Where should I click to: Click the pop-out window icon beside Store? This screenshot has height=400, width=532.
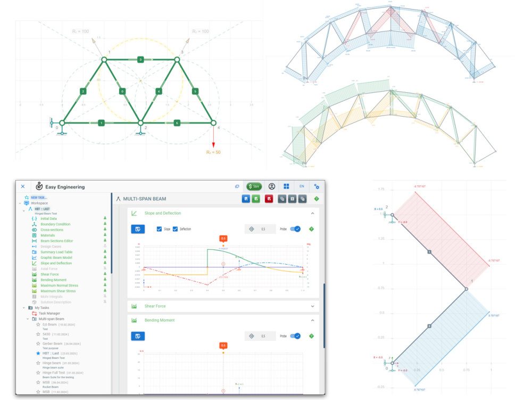point(237,186)
